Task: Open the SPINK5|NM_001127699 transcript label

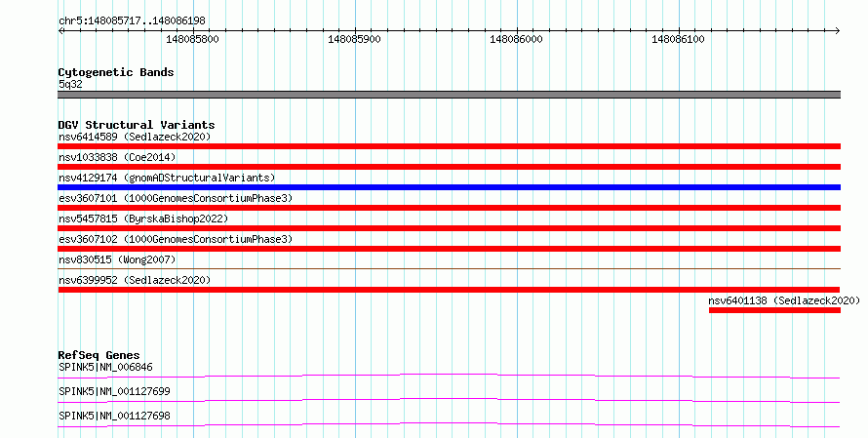Action: click(114, 391)
